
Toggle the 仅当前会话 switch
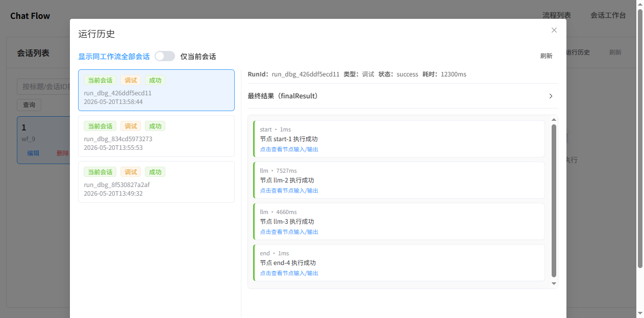point(165,56)
